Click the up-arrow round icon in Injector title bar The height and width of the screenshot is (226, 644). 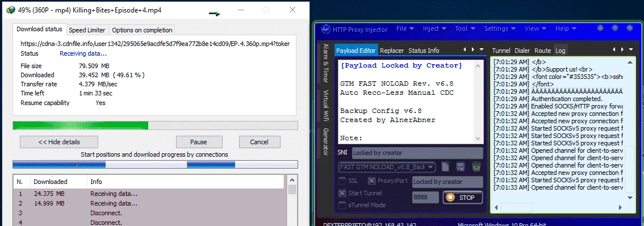pyautogui.click(x=615, y=28)
